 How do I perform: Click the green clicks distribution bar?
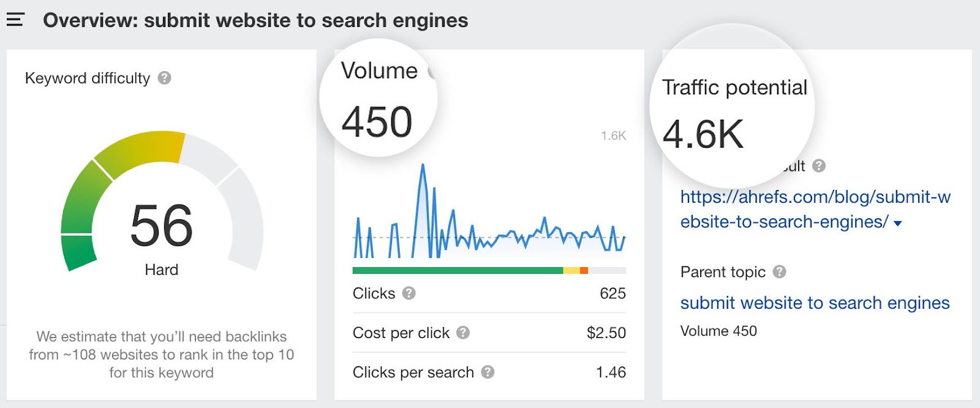456,270
